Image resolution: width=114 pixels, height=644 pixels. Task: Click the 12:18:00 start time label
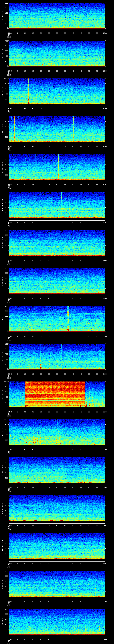9,184
